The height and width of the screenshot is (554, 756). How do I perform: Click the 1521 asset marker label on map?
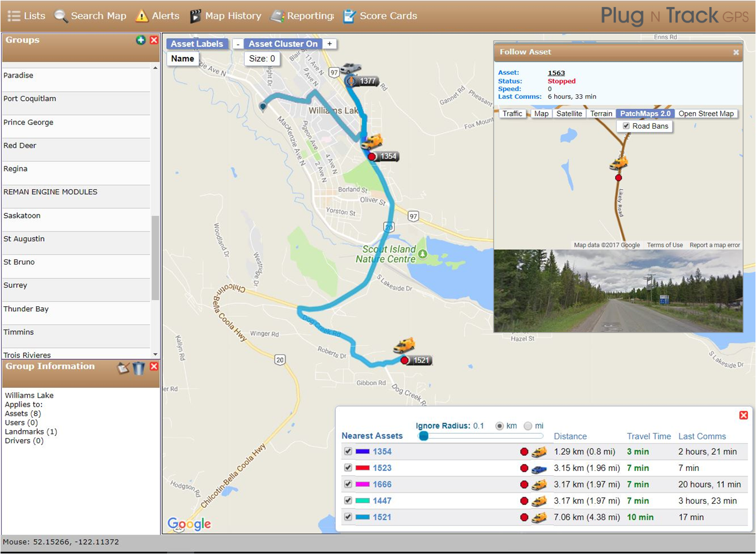point(421,360)
